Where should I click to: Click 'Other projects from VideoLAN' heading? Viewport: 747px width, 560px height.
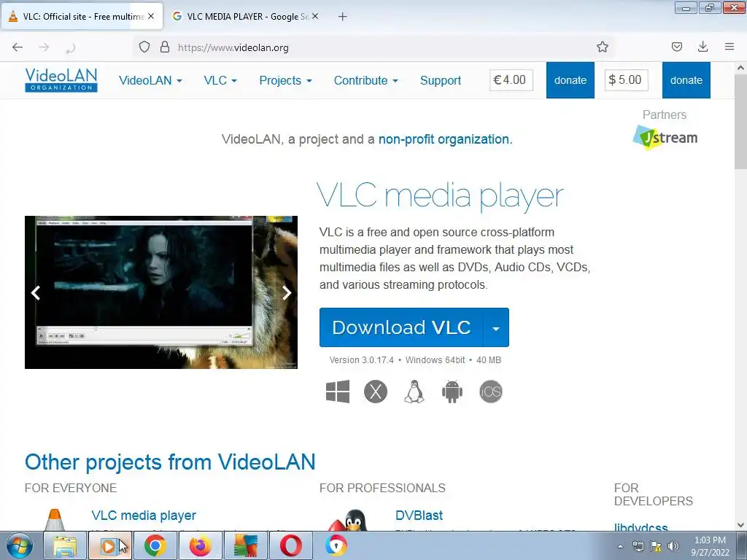point(170,462)
